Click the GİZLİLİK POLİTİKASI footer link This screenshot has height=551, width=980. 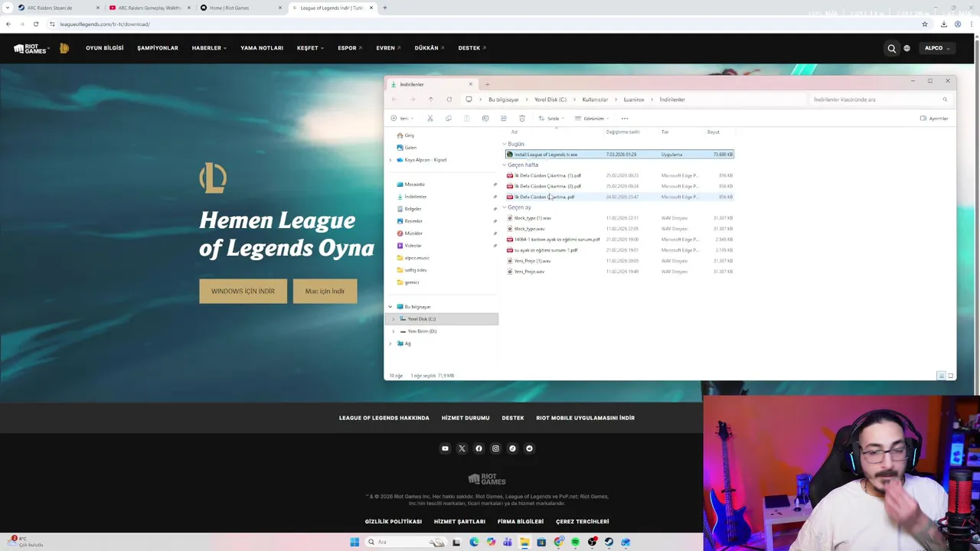[x=394, y=522]
